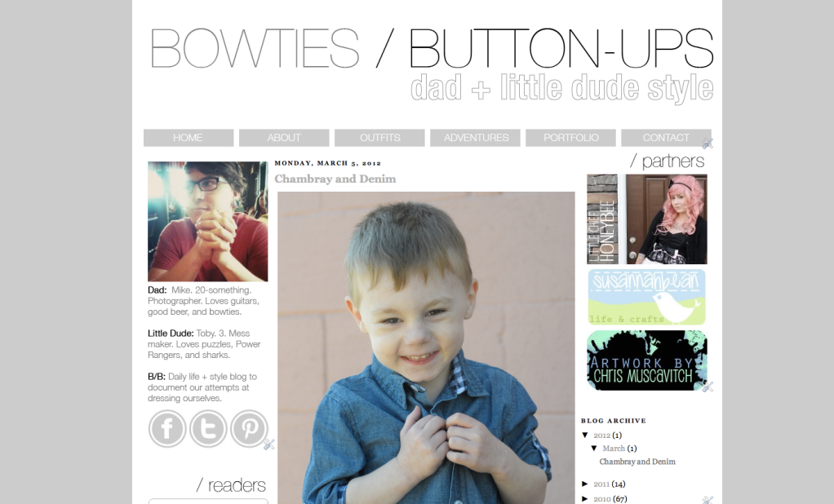Click Artwork by Chris Muscavitch banner
This screenshot has height=504, width=834.
pos(647,360)
